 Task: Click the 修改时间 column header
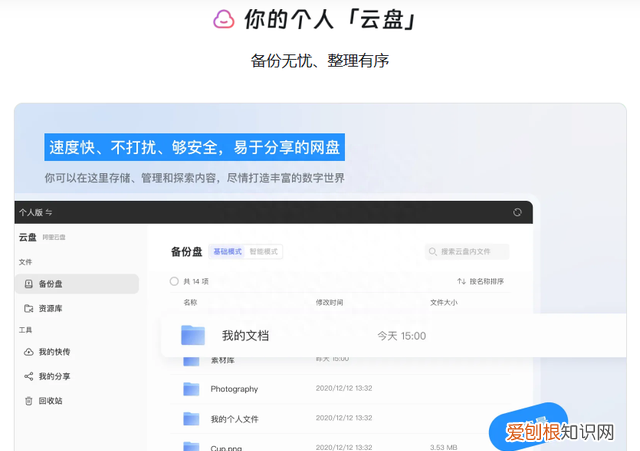(329, 302)
